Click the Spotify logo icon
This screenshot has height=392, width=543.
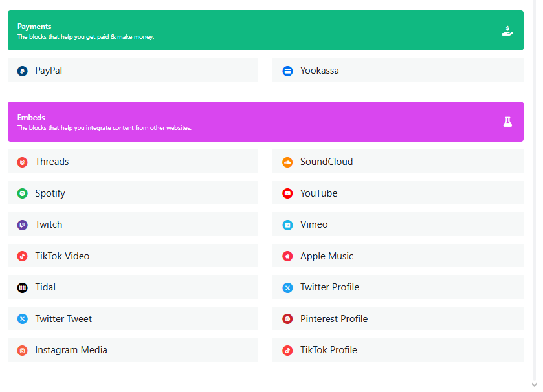(x=23, y=193)
